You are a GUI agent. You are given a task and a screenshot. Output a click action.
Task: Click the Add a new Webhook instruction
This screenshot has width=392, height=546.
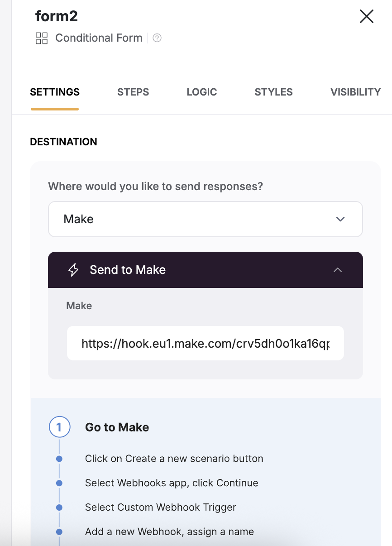169,532
